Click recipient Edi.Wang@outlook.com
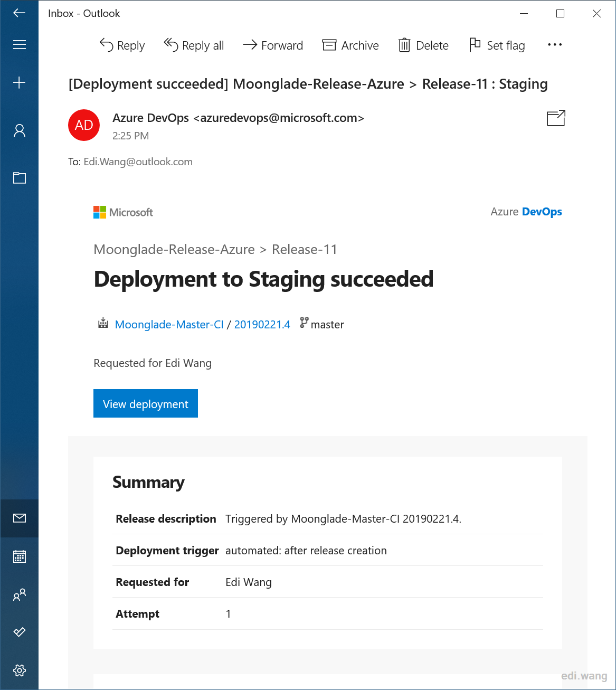616x690 pixels. click(138, 162)
